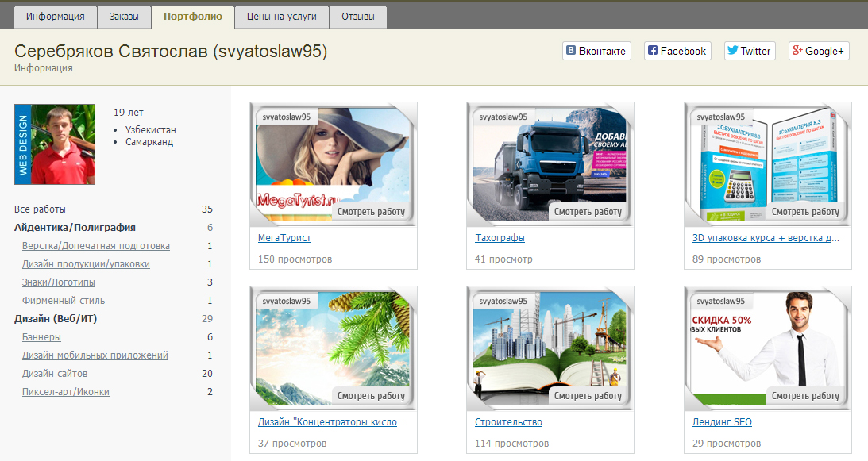868x461 pixels.
Task: Share the page on Google+
Action: 818,51
